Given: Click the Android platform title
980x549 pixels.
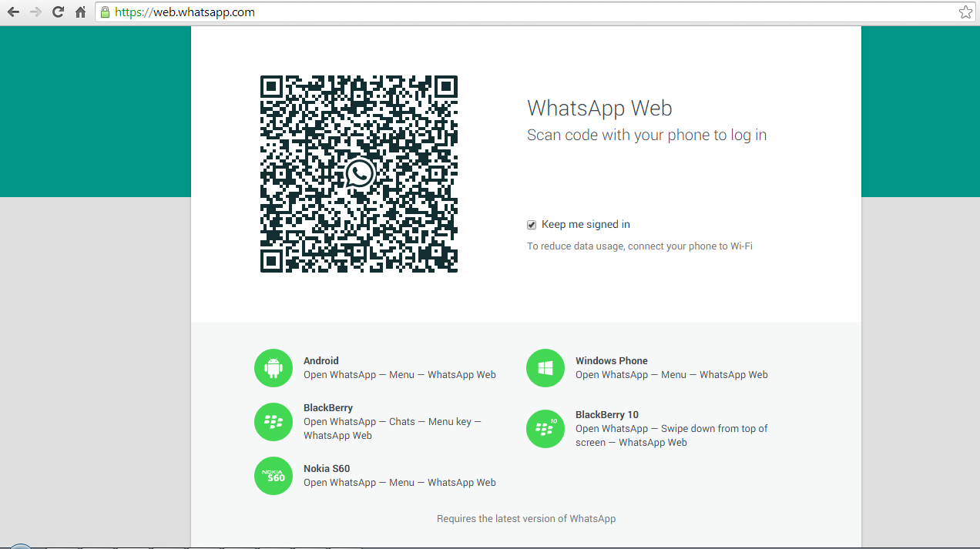Looking at the screenshot, I should point(321,360).
